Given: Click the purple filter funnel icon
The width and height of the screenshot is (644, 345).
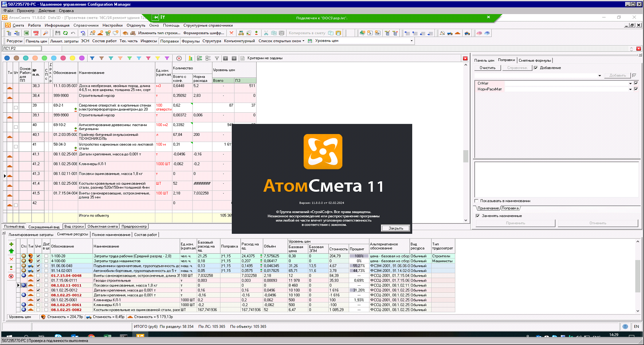Looking at the screenshot, I should [167, 58].
